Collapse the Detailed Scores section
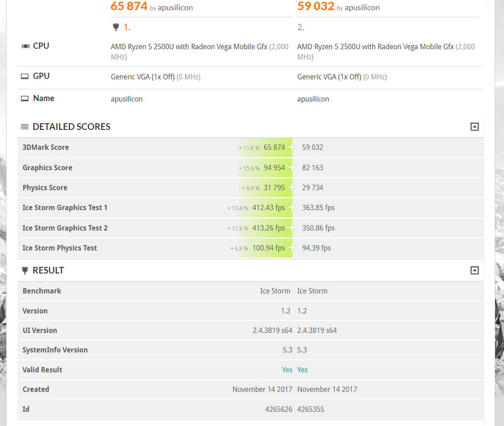 click(474, 127)
